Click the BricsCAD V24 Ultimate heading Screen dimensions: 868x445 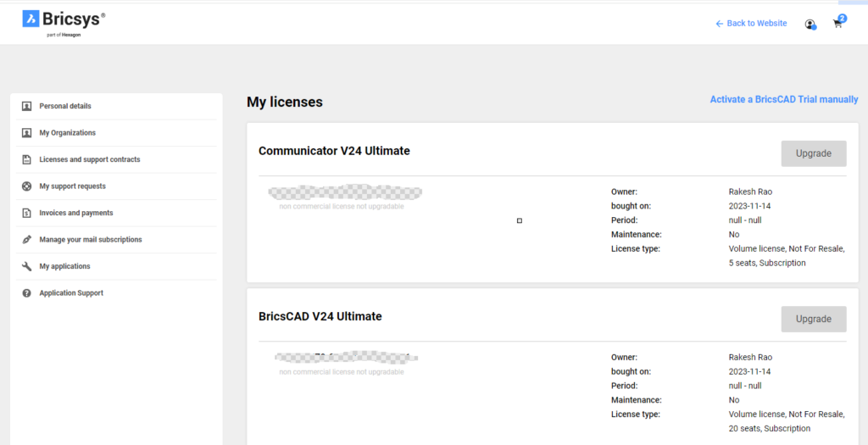320,317
